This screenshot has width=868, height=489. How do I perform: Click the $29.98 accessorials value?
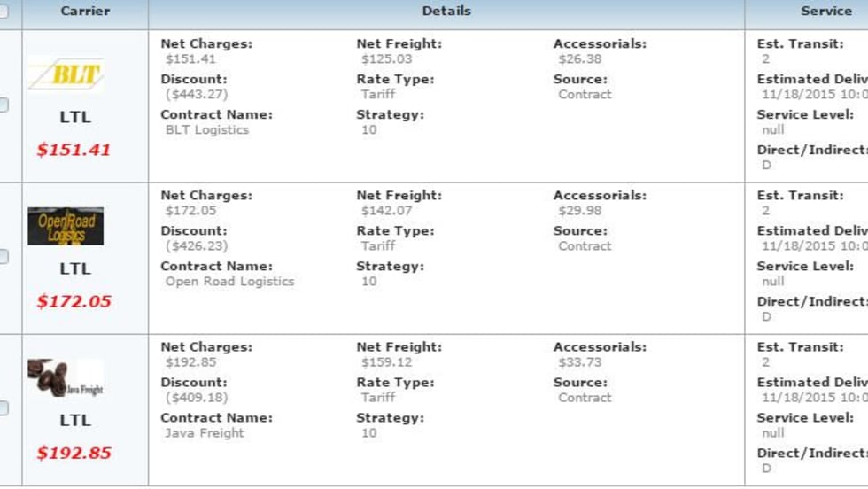click(579, 211)
